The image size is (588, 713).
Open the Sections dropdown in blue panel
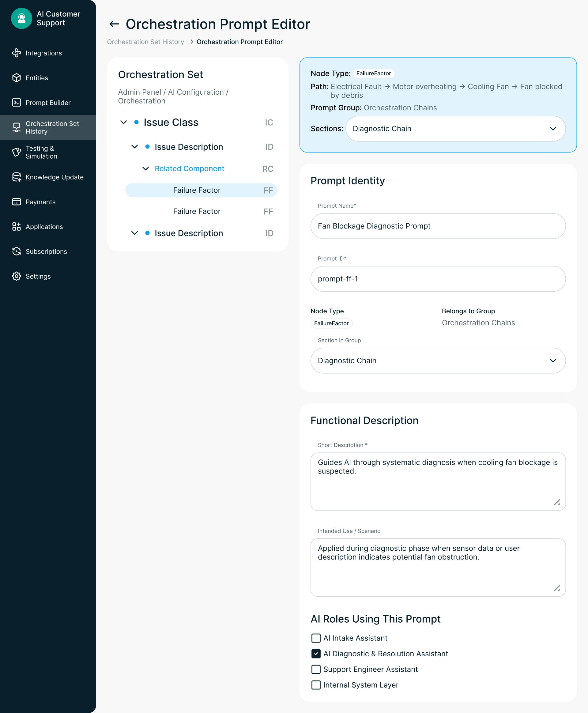click(x=455, y=129)
